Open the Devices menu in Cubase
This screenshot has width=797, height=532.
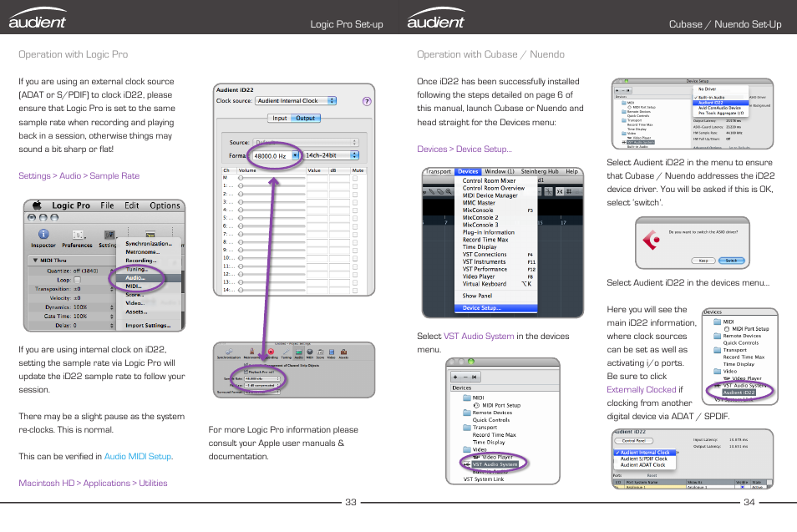coord(468,172)
